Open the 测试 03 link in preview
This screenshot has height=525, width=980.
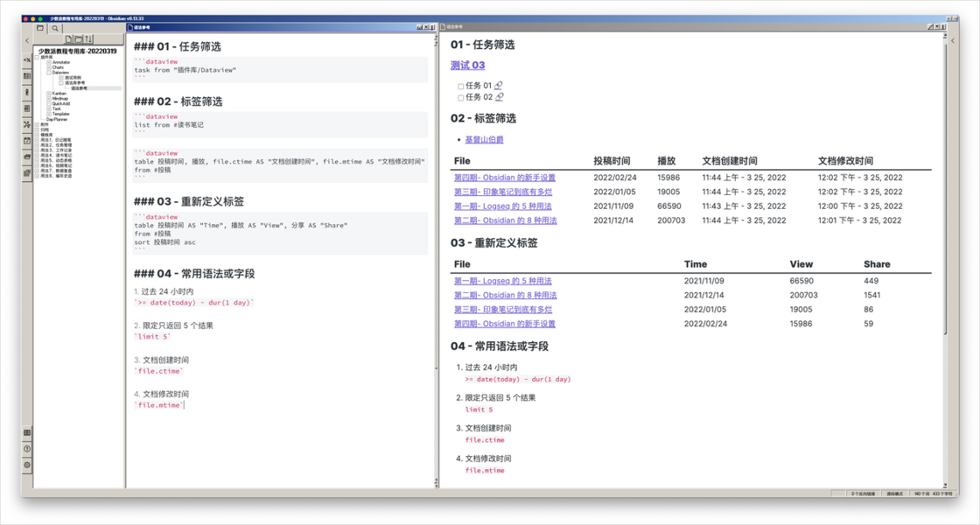467,66
